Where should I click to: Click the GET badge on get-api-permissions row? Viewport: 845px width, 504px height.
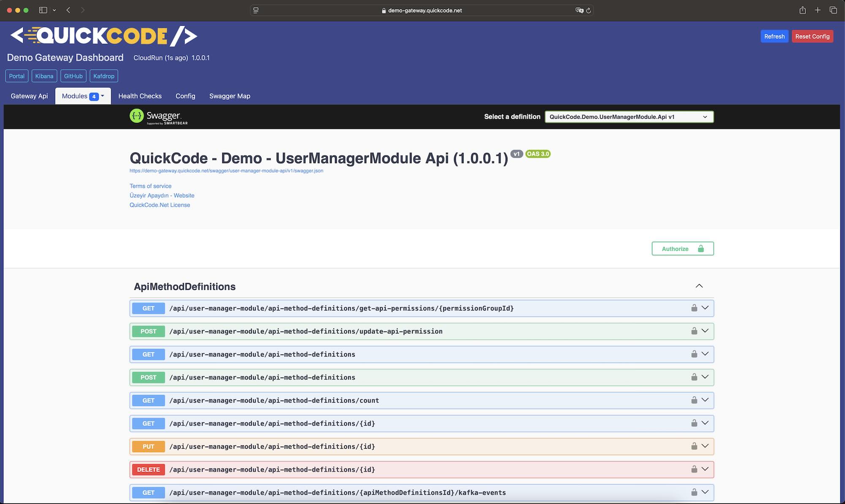tap(148, 308)
